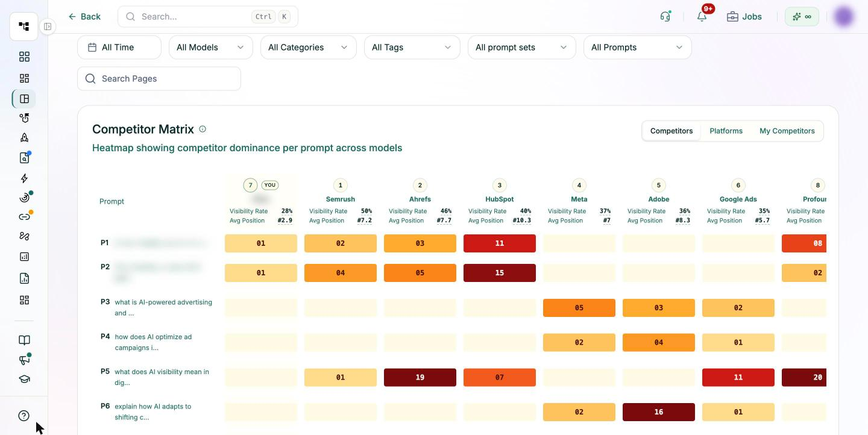Click the briefcase Jobs icon

pyautogui.click(x=732, y=17)
